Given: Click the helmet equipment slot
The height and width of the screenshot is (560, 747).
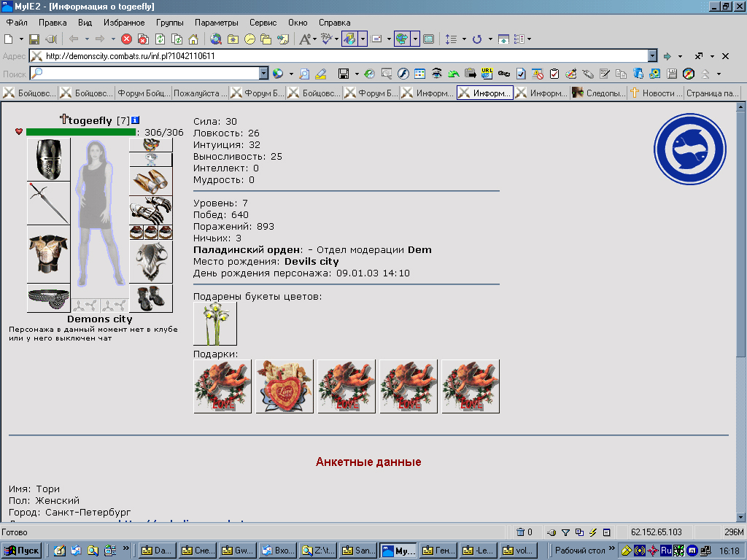Looking at the screenshot, I should click(49, 160).
